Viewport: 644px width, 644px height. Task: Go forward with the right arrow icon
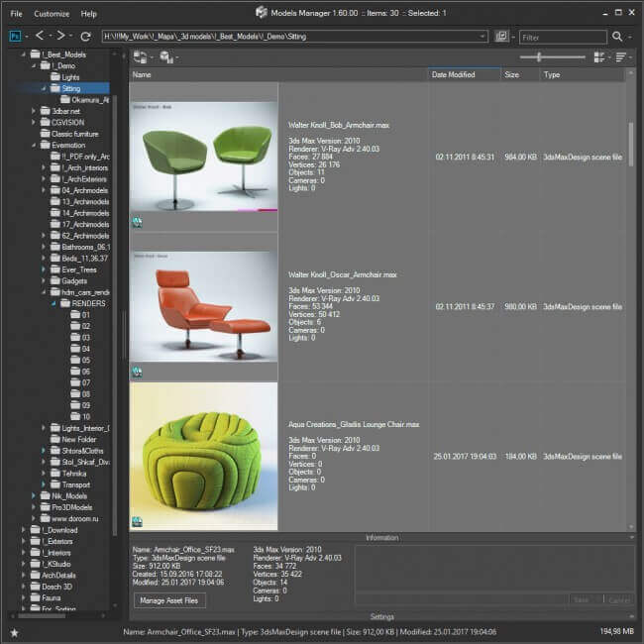coord(60,36)
